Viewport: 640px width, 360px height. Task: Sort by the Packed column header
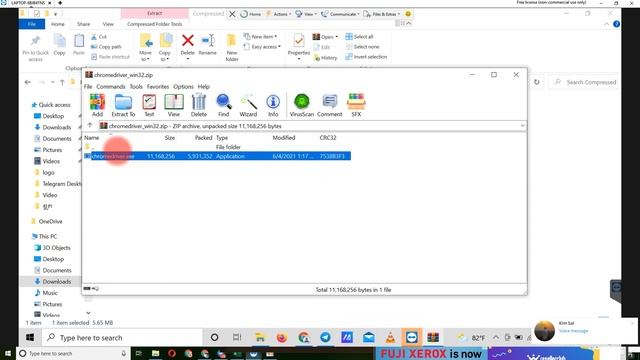pyautogui.click(x=203, y=138)
